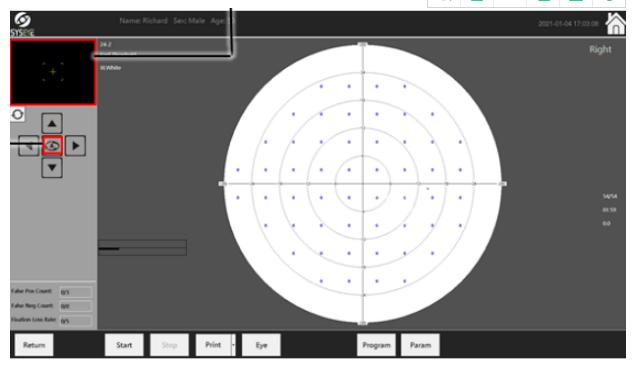Open the Print dropdown arrow
The height and width of the screenshot is (371, 638).
[233, 345]
